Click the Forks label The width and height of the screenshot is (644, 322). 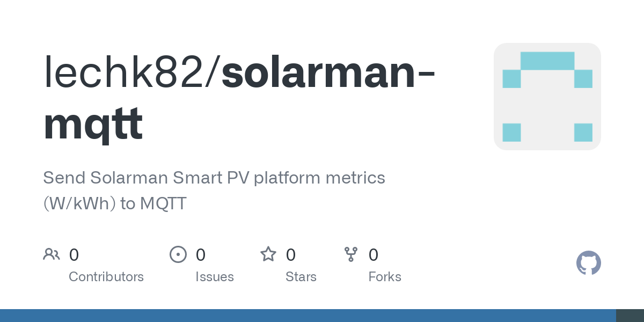(385, 277)
